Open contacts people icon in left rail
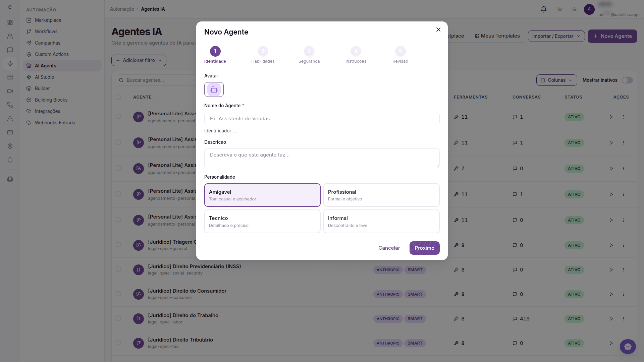This screenshot has width=644, height=362. [x=10, y=36]
